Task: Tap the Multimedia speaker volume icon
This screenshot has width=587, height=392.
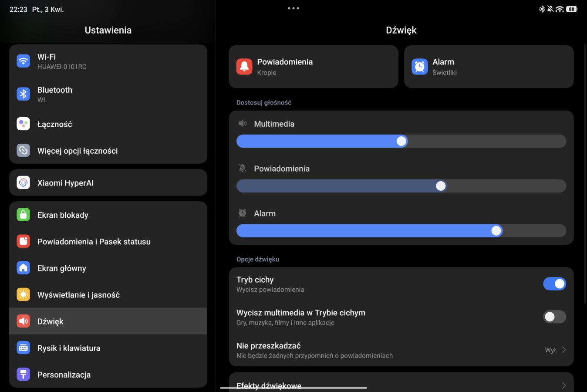Action: coord(243,124)
